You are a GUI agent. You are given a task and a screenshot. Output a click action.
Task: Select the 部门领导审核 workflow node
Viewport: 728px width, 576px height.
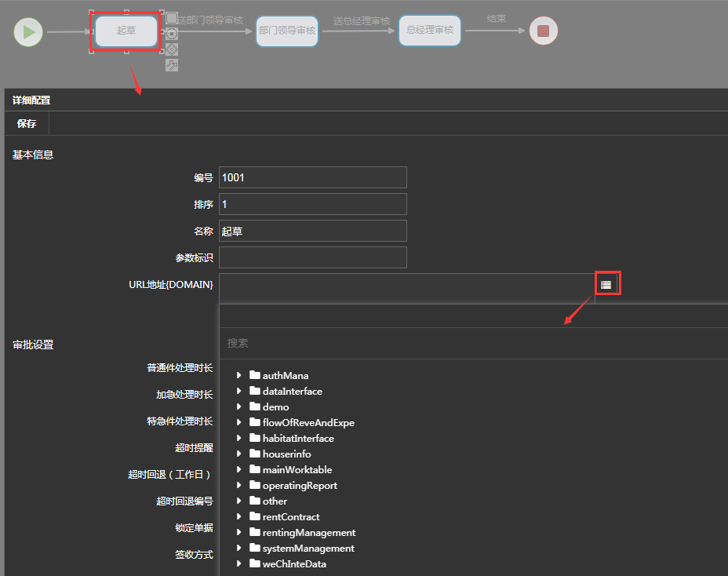tap(287, 31)
